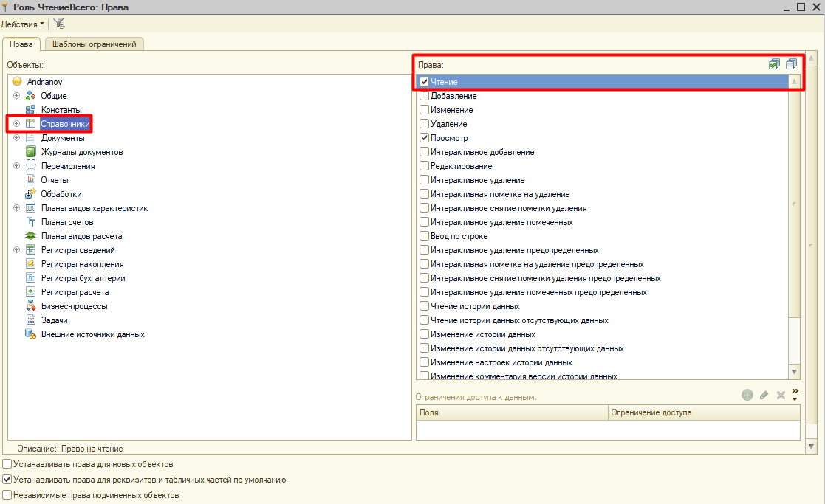This screenshot has height=504, width=825.
Task: Expand the Документы tree node
Action: pyautogui.click(x=16, y=138)
